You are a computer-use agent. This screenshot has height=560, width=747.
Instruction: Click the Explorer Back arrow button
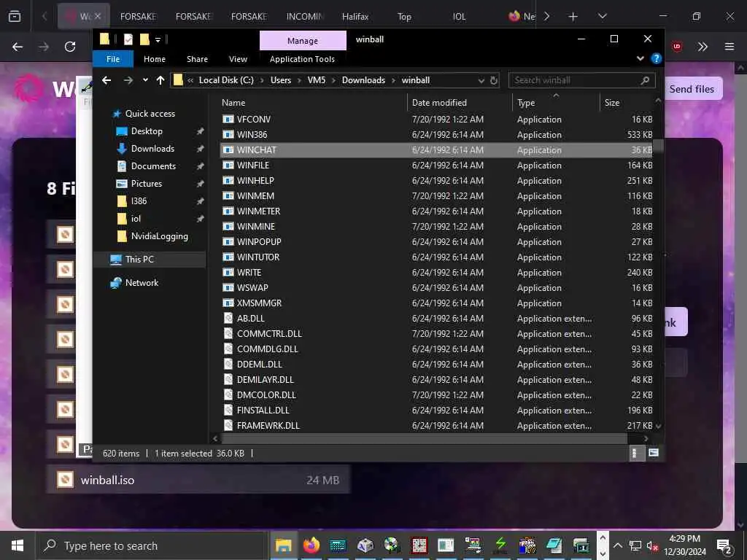tap(107, 80)
